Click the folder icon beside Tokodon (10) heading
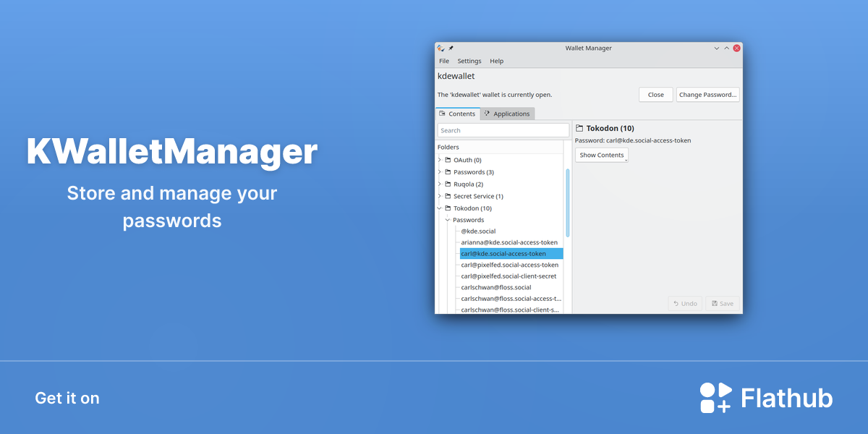Screen dimensions: 868x434 (x=579, y=128)
